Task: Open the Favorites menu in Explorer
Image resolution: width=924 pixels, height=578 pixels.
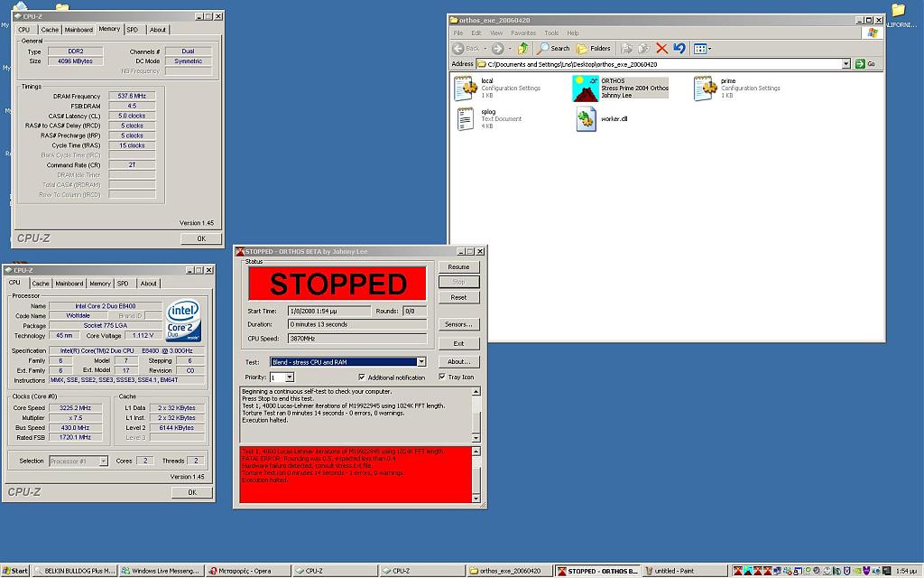Action: (x=523, y=33)
